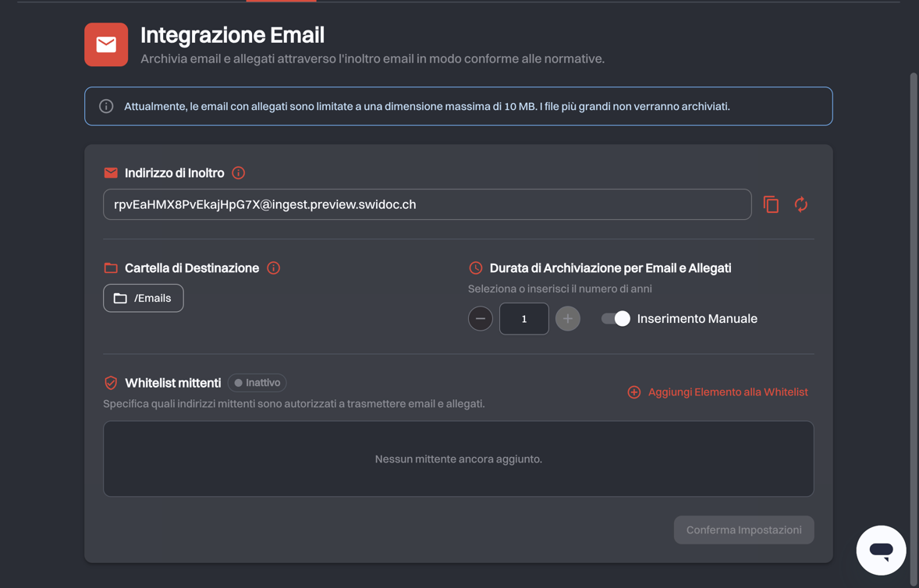Click Aggiungi Elemento alla Whitelist
The width and height of the screenshot is (919, 588).
pos(718,391)
